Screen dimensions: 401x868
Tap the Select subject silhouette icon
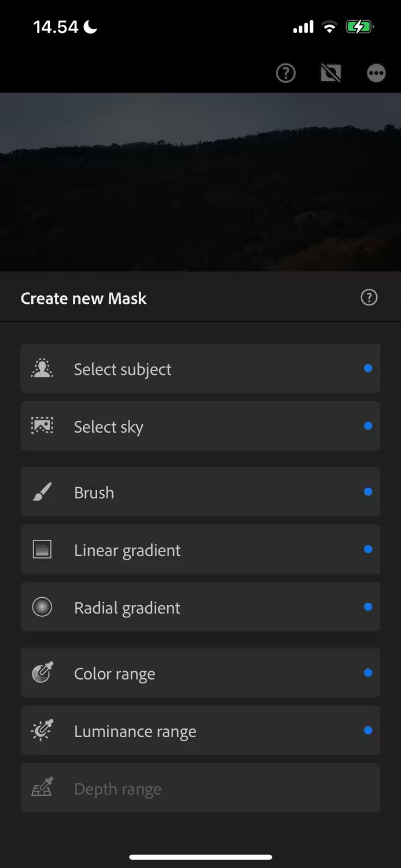[42, 369]
